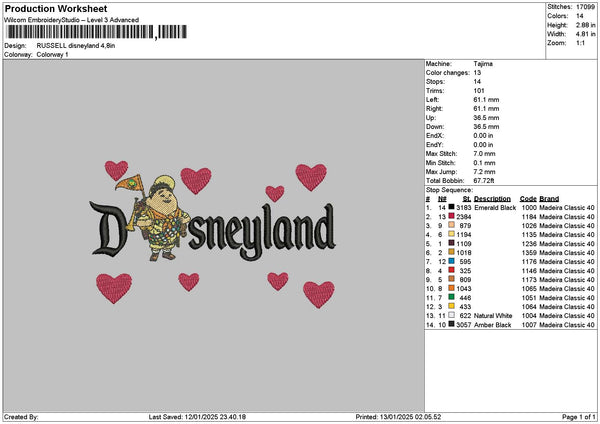The width and height of the screenshot is (600, 424).
Task: Click the gold-brown swatch beside 1018
Action: pyautogui.click(x=452, y=252)
